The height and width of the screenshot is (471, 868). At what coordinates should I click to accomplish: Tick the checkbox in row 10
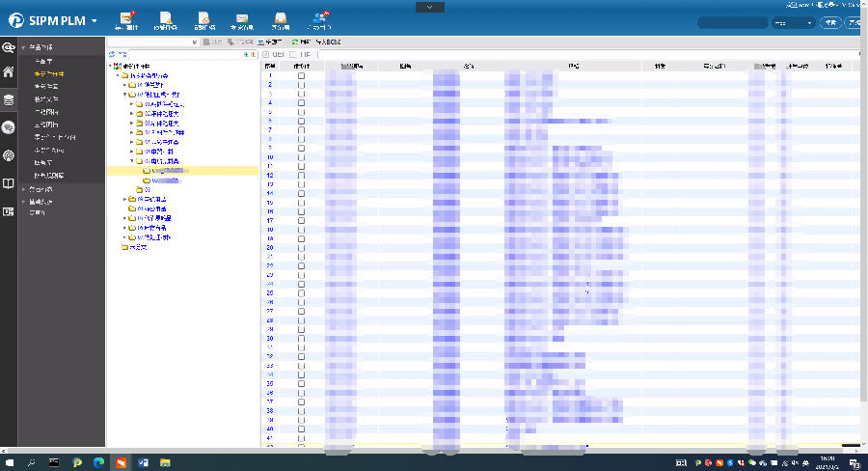301,157
